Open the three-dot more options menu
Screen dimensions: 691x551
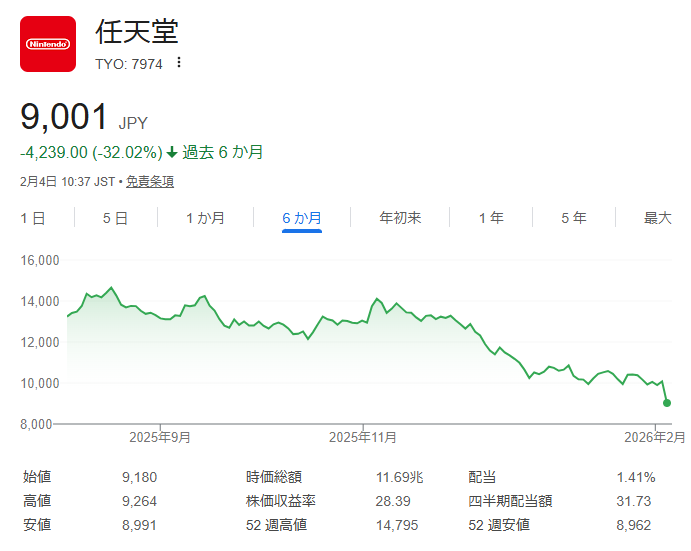tap(179, 62)
